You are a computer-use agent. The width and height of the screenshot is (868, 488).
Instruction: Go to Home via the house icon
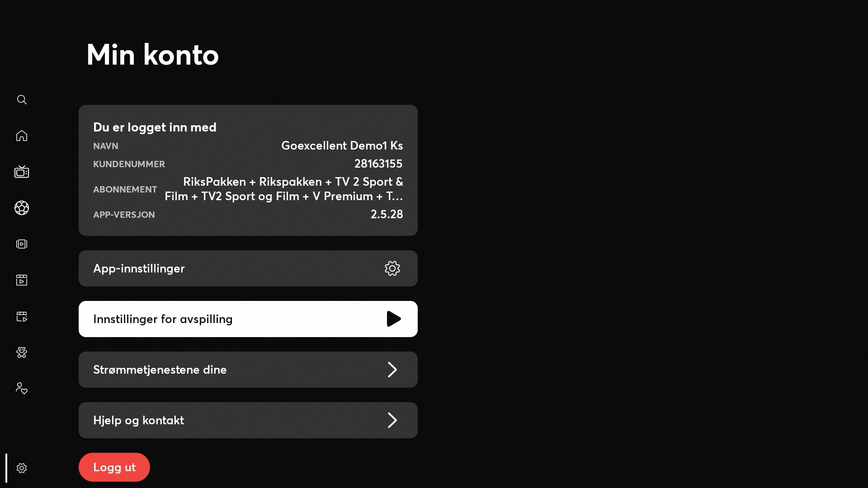coord(22,136)
